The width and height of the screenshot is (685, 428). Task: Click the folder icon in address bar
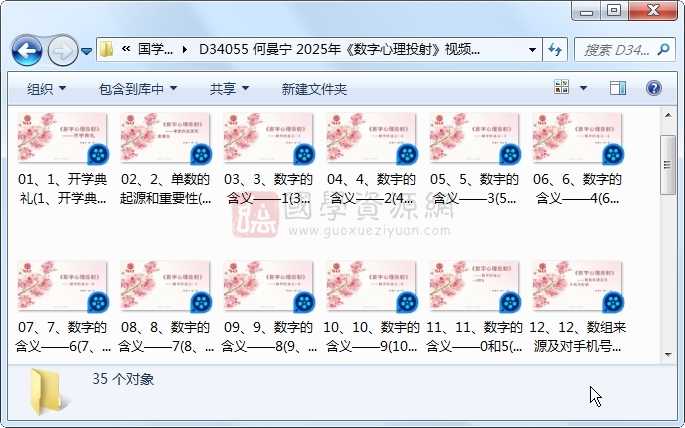pos(106,49)
